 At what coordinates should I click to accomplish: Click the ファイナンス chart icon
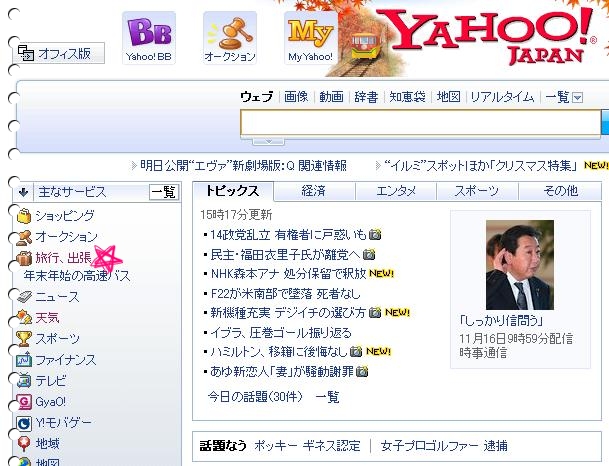tap(24, 360)
